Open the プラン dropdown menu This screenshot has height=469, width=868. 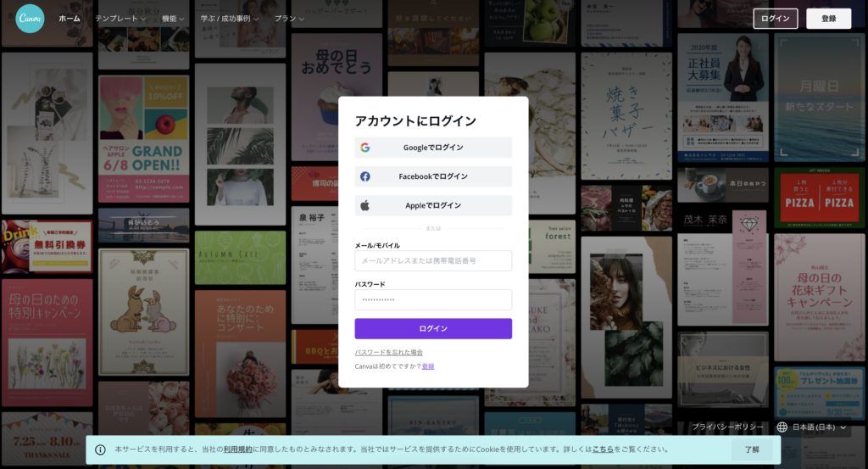point(289,18)
